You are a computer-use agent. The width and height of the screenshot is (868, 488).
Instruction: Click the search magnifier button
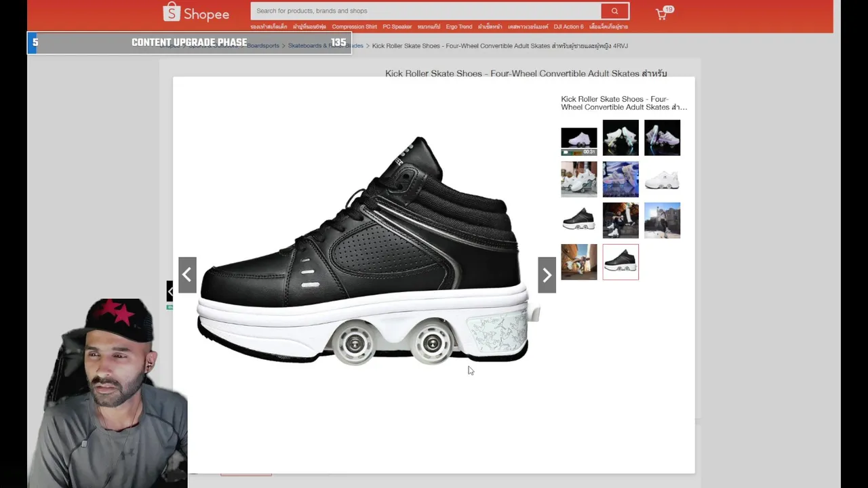pos(614,11)
